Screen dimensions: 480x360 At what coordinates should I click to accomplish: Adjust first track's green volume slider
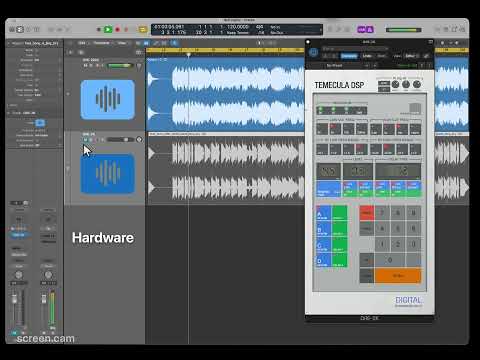click(x=119, y=66)
